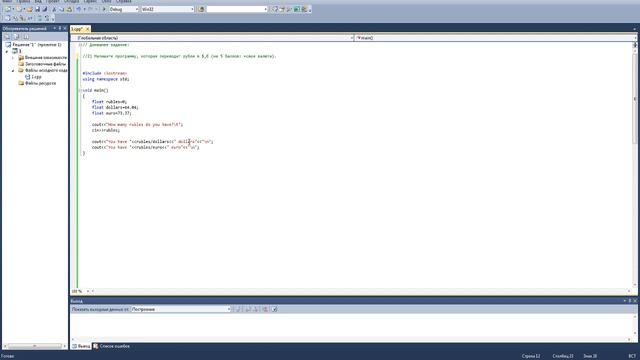Go to the next message in the Output panel
This screenshot has width=640, height=360.
coord(255,309)
